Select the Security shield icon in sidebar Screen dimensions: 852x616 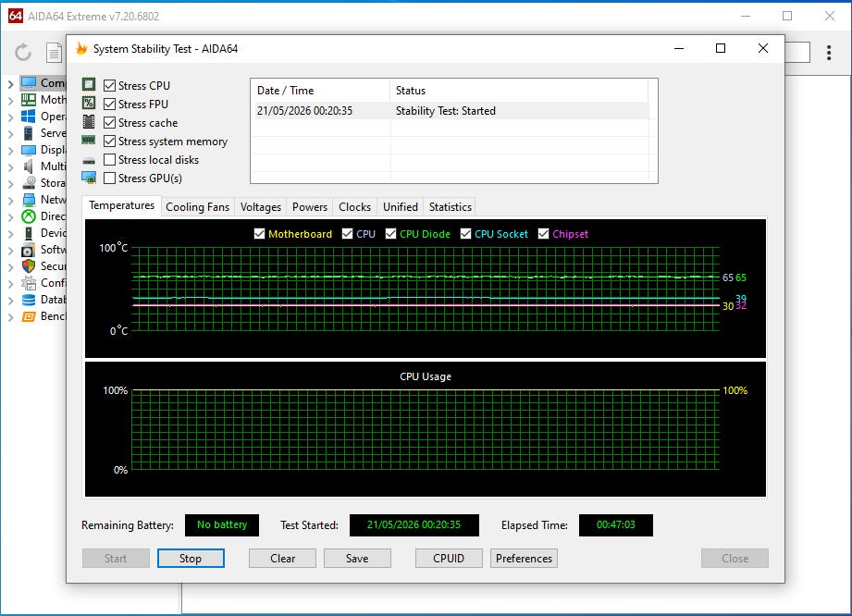(29, 266)
